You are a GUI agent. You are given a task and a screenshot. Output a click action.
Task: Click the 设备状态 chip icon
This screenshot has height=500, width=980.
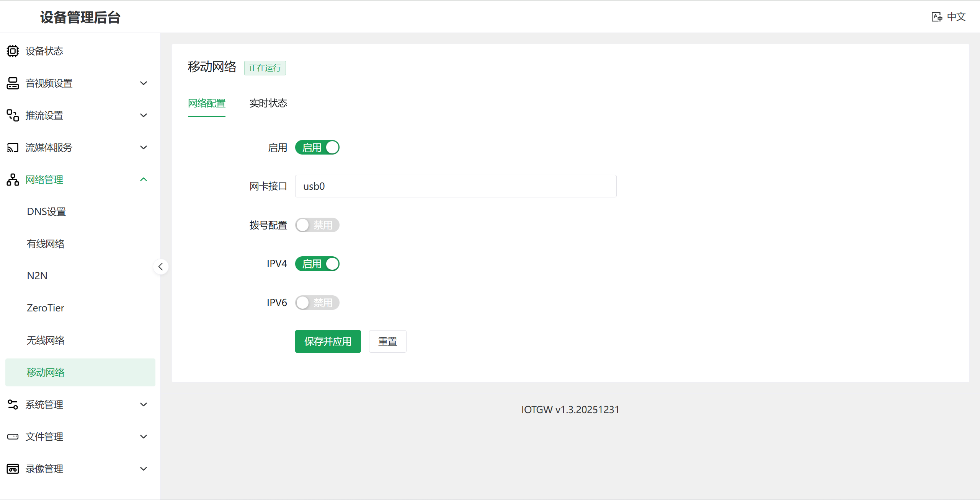(x=13, y=51)
